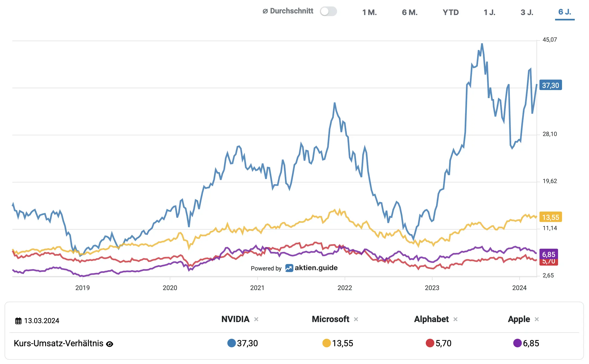Click the 2022 x-axis label

pos(345,288)
